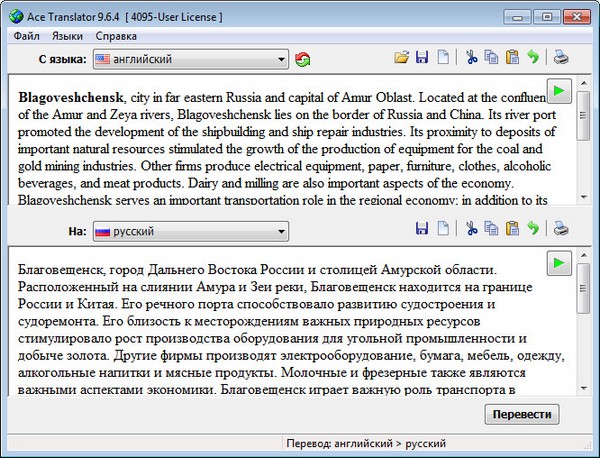Viewport: 600px width, 458px height.
Task: Play speech for the Russian translation
Action: (x=559, y=264)
